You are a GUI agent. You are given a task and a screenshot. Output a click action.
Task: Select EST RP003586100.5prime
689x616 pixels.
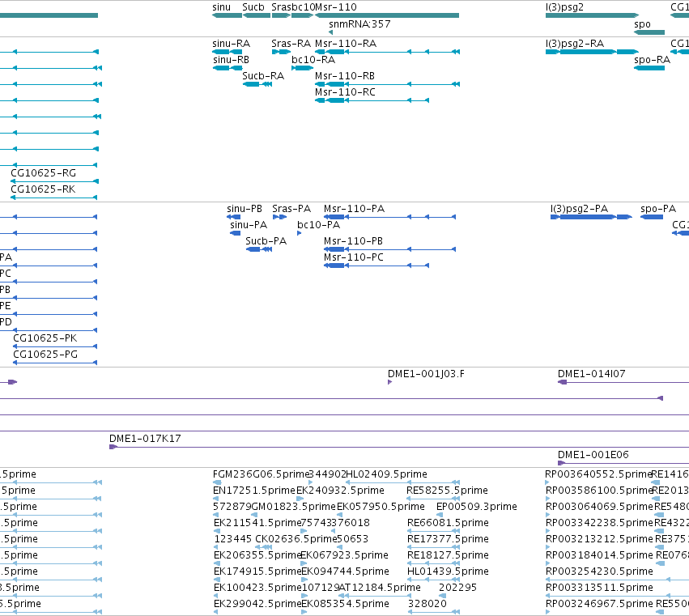coord(599,491)
